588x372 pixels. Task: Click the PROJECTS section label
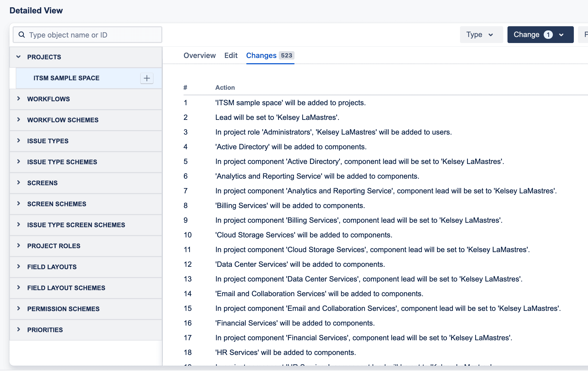[x=44, y=57]
